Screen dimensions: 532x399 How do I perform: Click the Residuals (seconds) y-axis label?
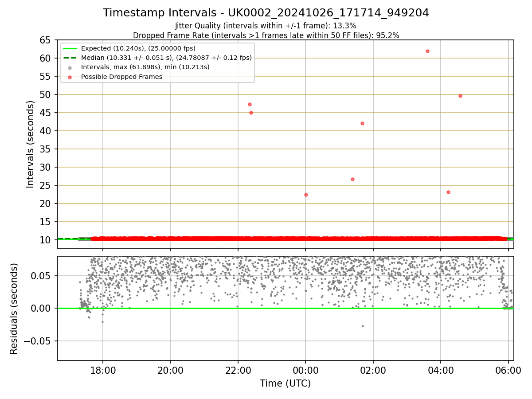[14, 309]
